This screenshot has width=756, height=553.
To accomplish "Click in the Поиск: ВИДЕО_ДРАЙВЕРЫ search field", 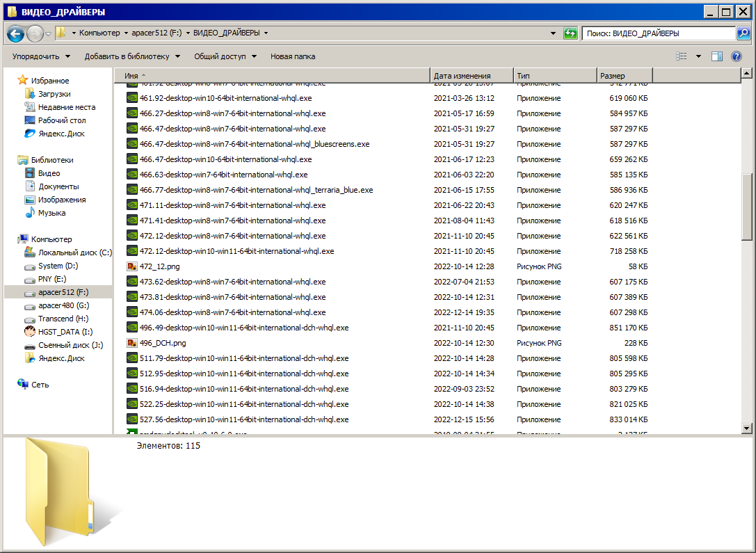I will tap(659, 33).
